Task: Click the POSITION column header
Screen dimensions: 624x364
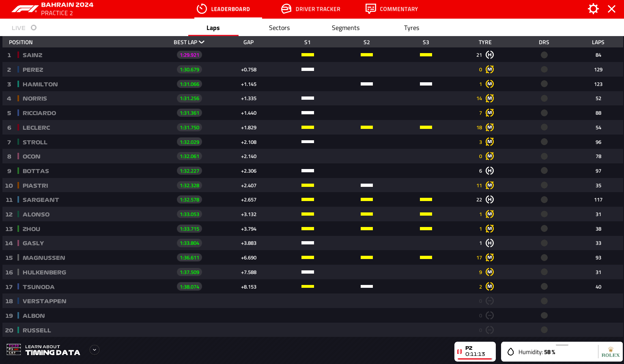Action: click(x=21, y=42)
